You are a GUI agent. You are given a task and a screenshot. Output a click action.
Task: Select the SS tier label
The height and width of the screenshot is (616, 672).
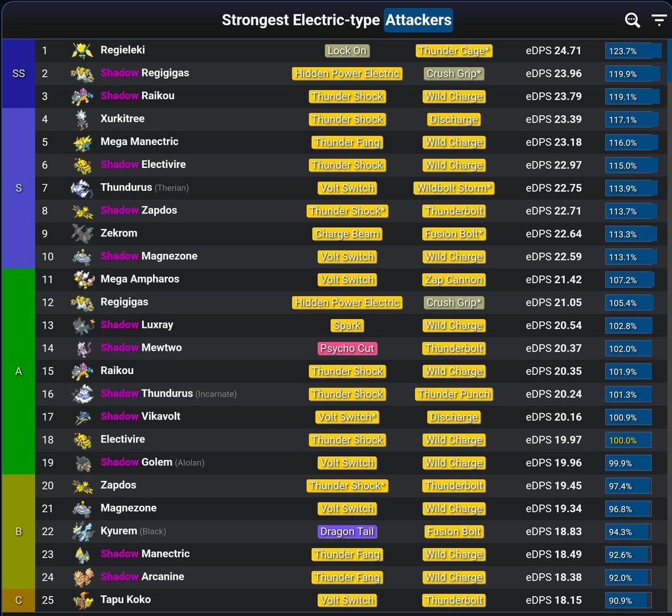point(19,73)
